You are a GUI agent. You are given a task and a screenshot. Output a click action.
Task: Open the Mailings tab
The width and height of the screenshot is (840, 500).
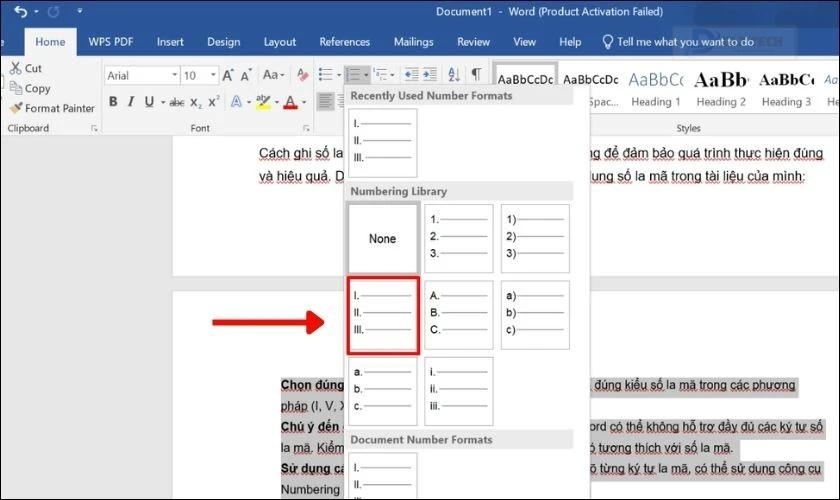(x=413, y=42)
